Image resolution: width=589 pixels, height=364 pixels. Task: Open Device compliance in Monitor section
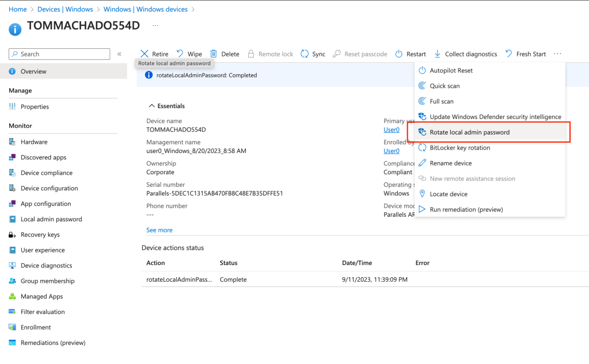[46, 173]
